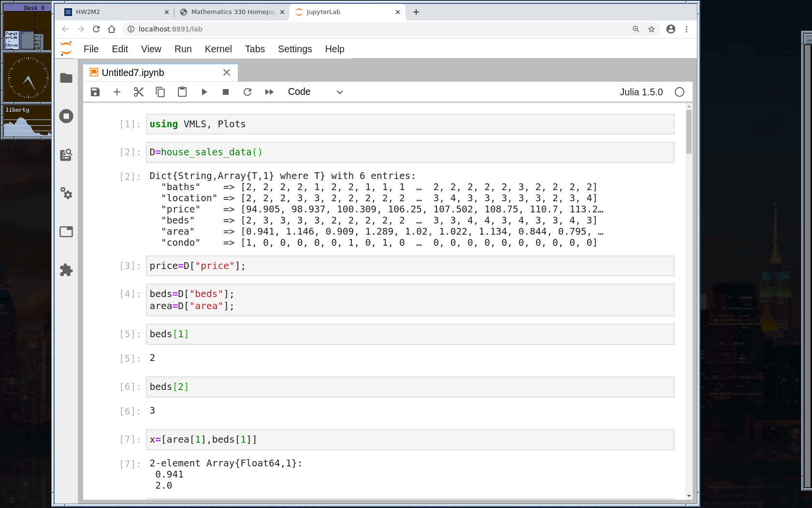Insert a new cell below with plus icon
This screenshot has height=508, width=812.
pyautogui.click(x=117, y=92)
